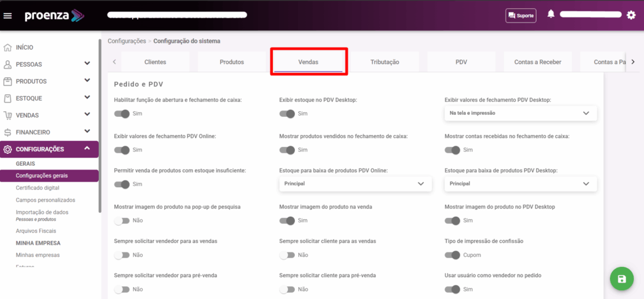The height and width of the screenshot is (299, 644).
Task: Click the Estoque clipboard icon in sidebar
Action: tap(8, 98)
